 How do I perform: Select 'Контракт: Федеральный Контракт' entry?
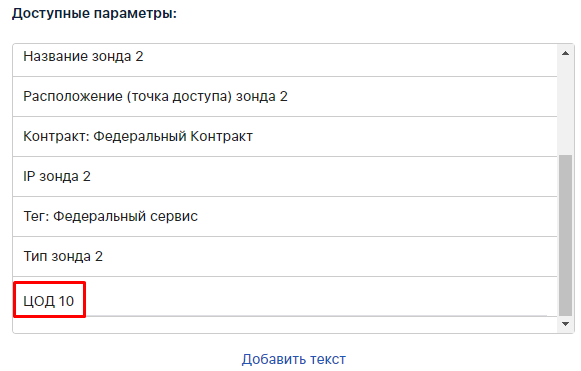[285, 137]
